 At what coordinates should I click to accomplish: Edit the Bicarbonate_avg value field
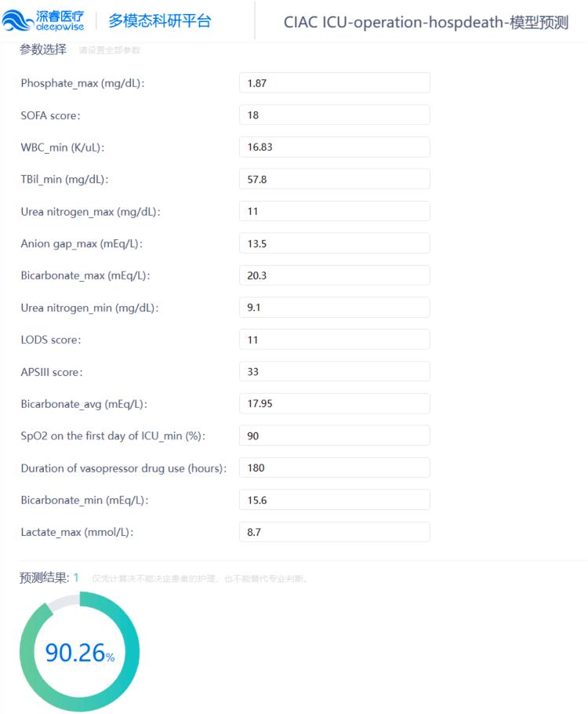[335, 403]
